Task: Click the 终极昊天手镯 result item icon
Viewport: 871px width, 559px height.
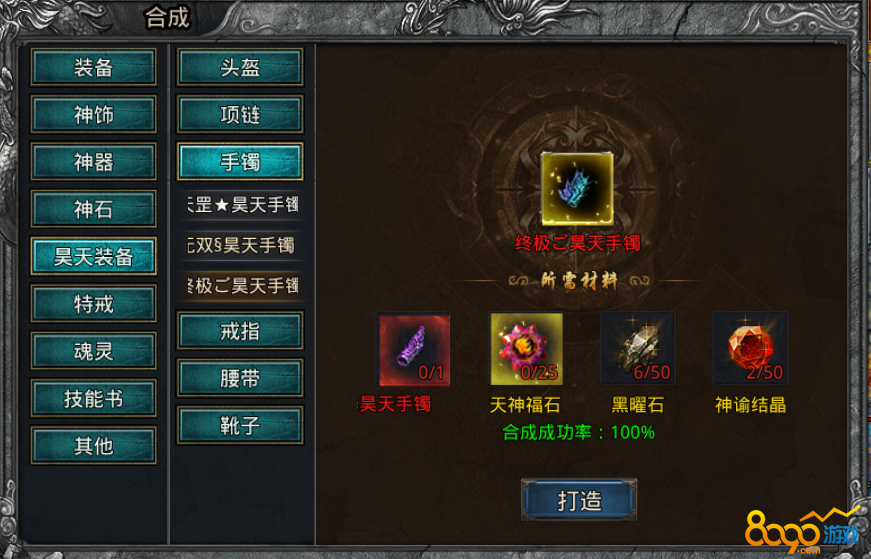Action: click(577, 189)
